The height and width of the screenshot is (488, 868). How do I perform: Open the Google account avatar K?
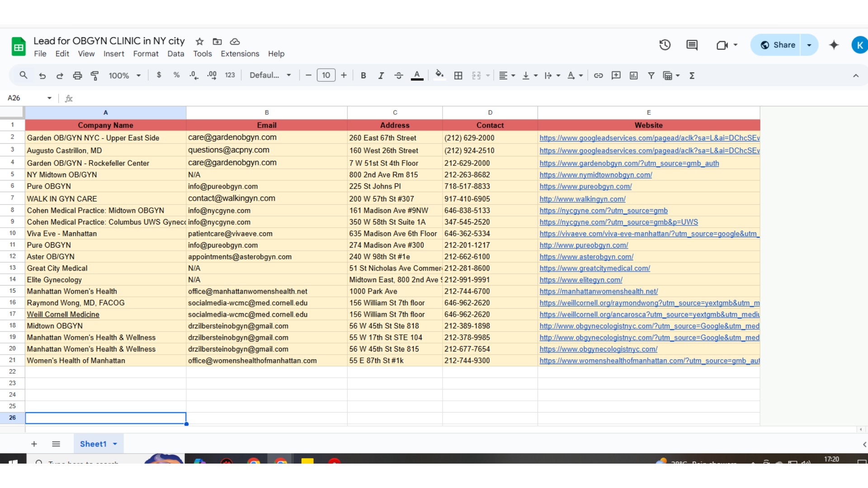(x=859, y=45)
